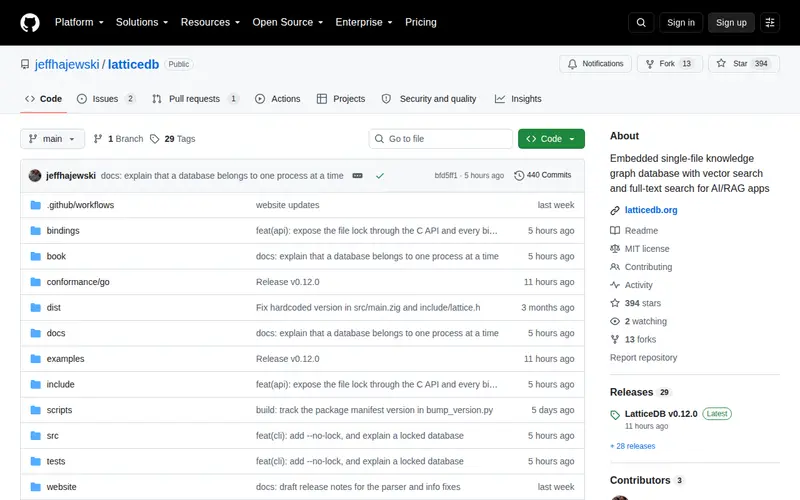Open the tests folder name
The width and height of the screenshot is (800, 500).
click(x=56, y=461)
